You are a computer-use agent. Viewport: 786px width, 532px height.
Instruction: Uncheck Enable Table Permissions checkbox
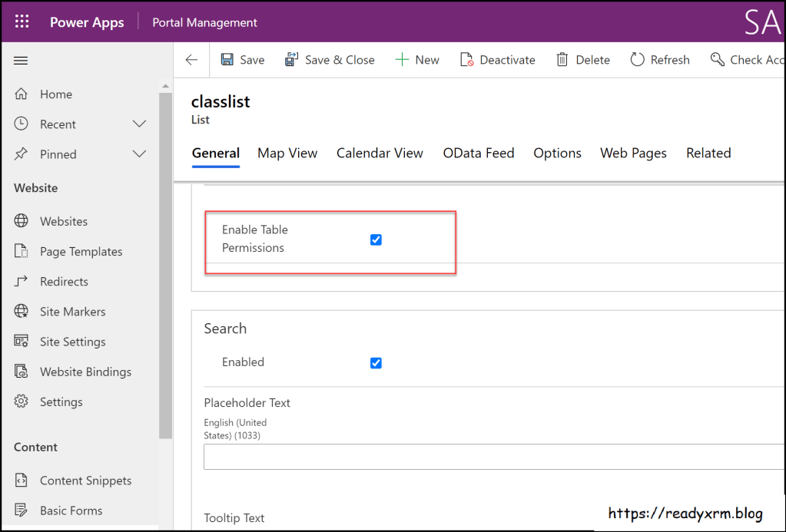376,240
